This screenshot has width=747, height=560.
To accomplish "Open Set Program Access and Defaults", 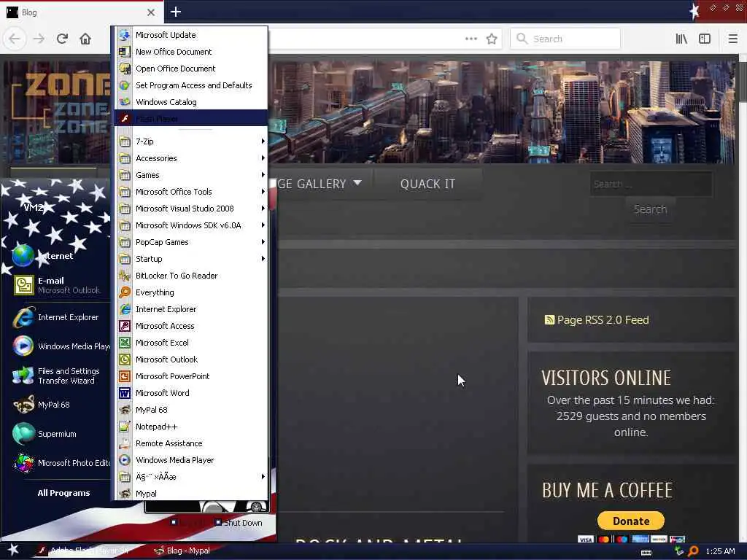I will [191, 85].
